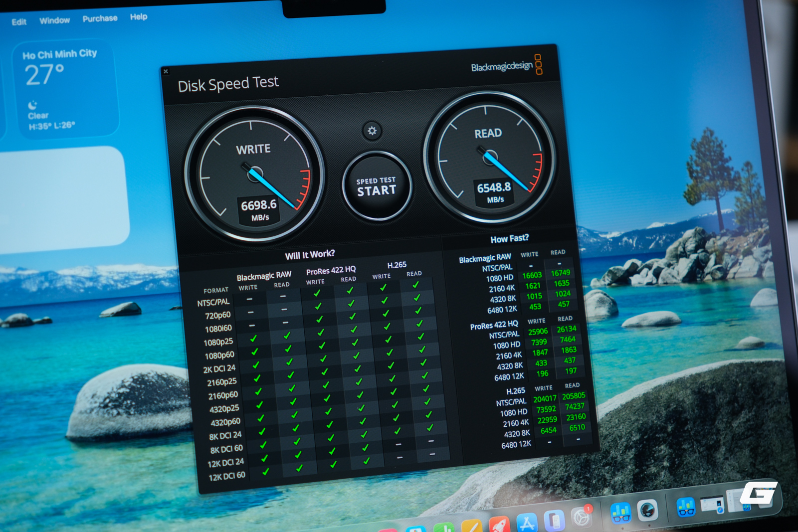This screenshot has width=798, height=532.
Task: Click the Geekbench icon beside the speedometer icon
Action: click(x=620, y=513)
